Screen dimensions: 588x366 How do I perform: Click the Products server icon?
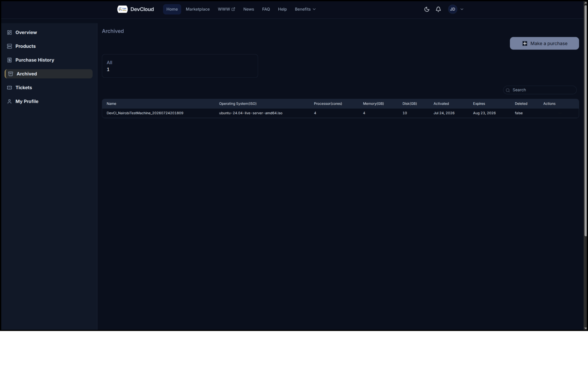tap(9, 46)
